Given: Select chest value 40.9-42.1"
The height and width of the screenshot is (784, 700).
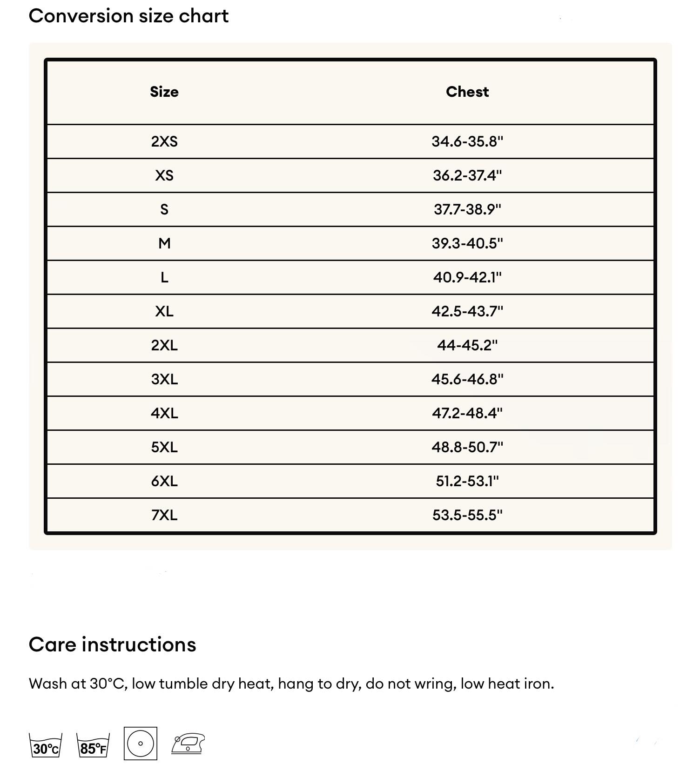Looking at the screenshot, I should tap(467, 277).
